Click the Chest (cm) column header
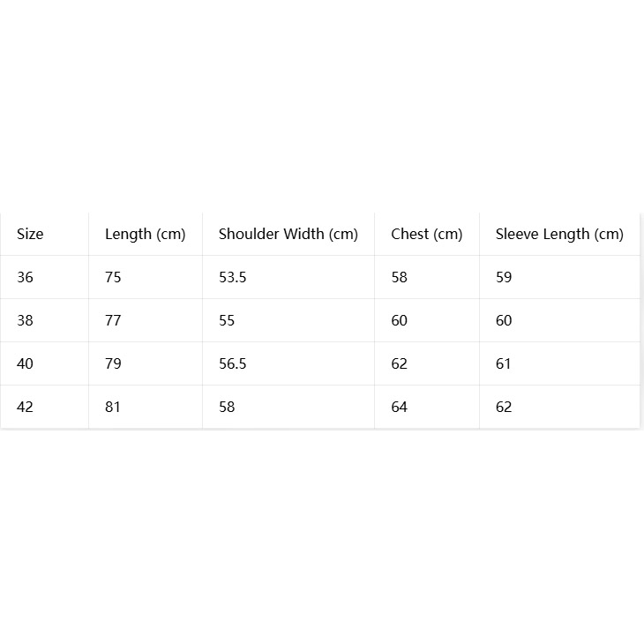 427,234
